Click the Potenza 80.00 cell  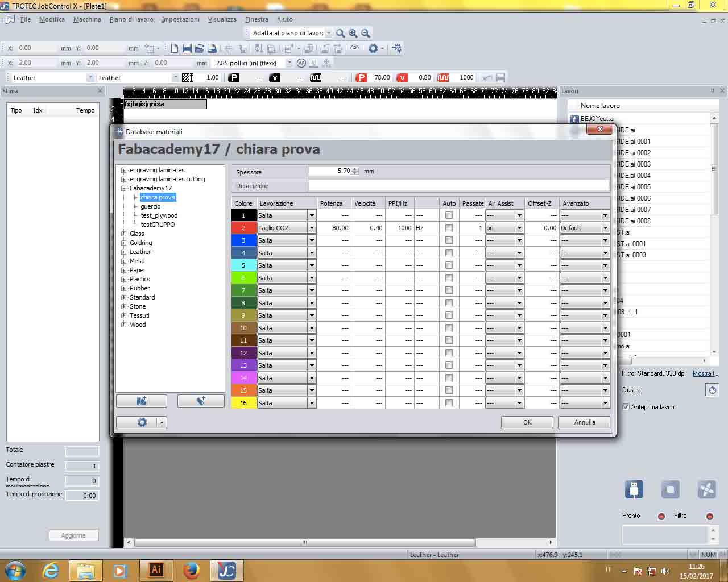tap(334, 228)
